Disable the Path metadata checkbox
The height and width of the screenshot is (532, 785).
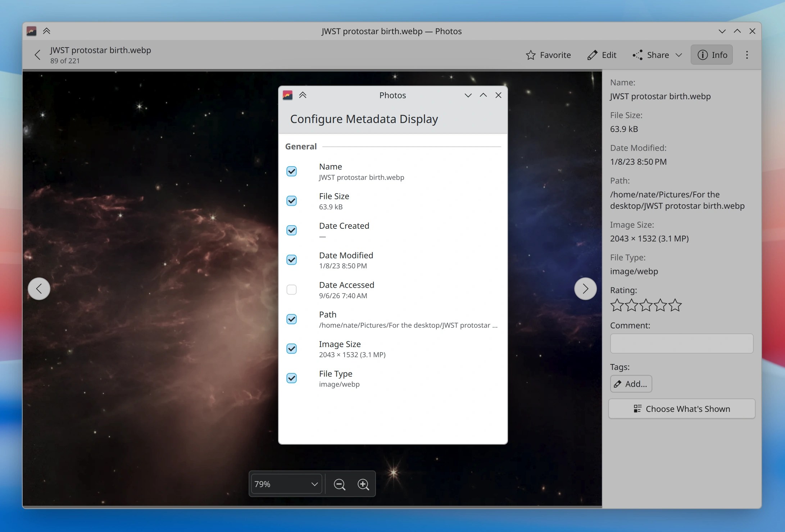click(291, 319)
